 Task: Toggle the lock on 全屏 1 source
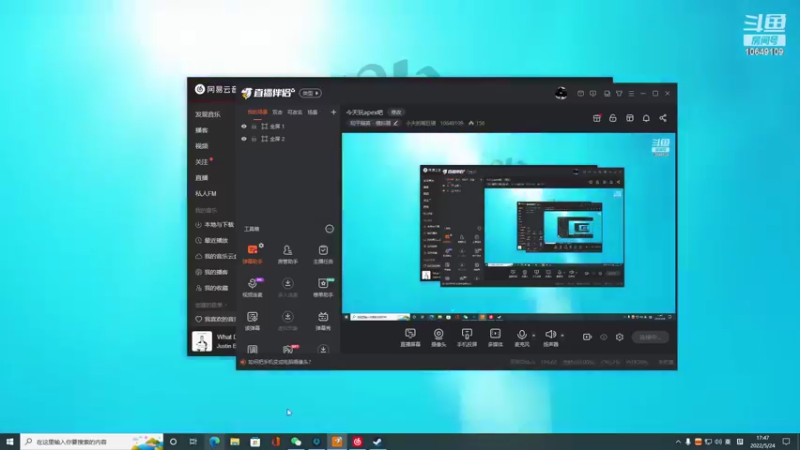click(x=254, y=126)
